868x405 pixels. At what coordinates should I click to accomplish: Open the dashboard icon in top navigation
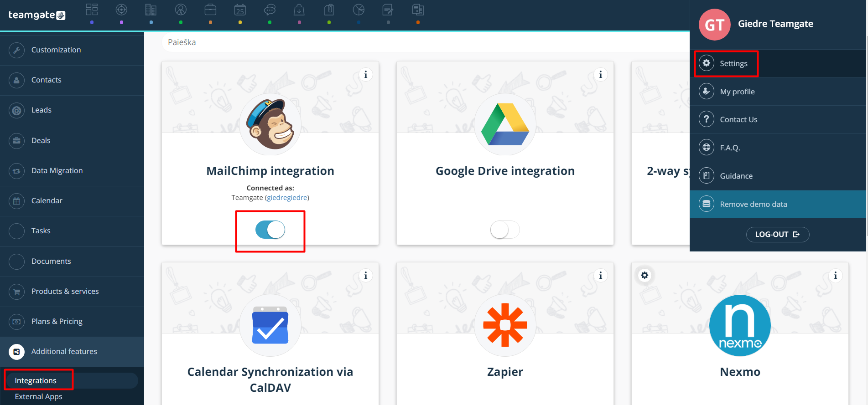tap(92, 10)
